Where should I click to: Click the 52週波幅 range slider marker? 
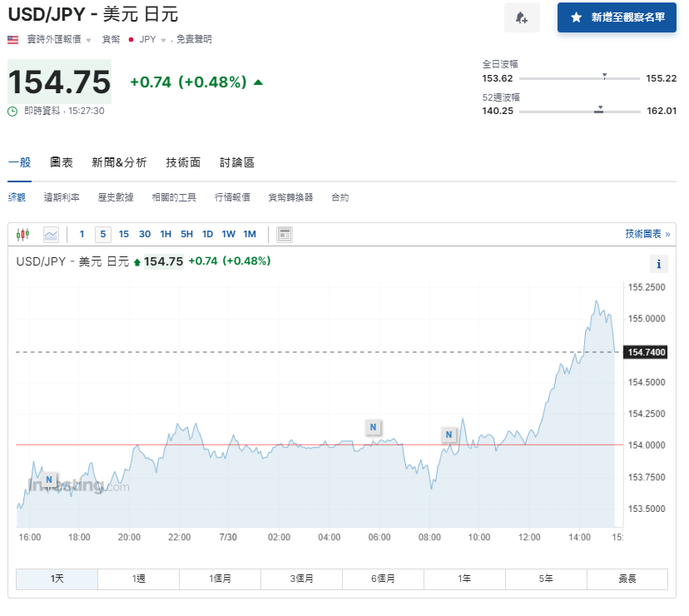tap(598, 110)
